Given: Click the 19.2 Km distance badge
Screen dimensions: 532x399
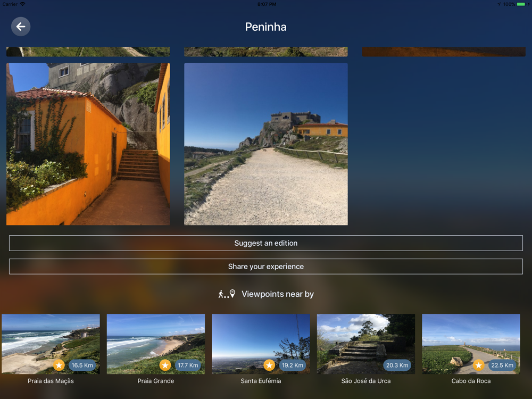Looking at the screenshot, I should [x=293, y=365].
